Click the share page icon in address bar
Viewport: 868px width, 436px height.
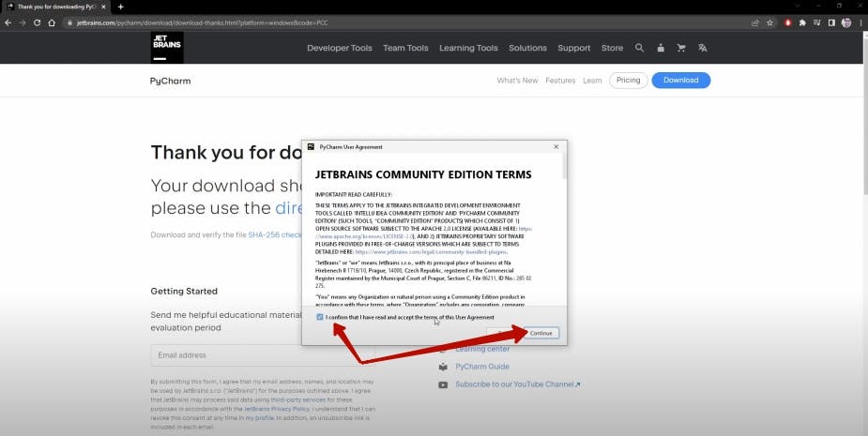point(755,23)
